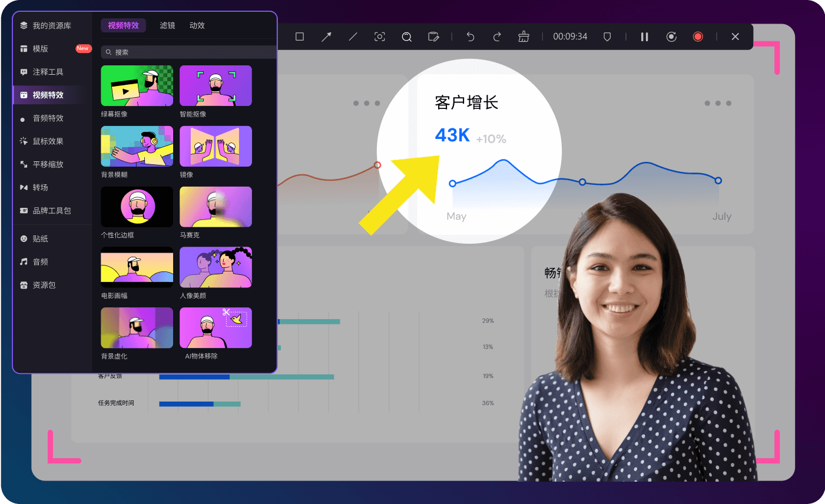825x504 pixels.
Task: Choose the AI物体移除 effect thumbnail
Action: pos(216,328)
